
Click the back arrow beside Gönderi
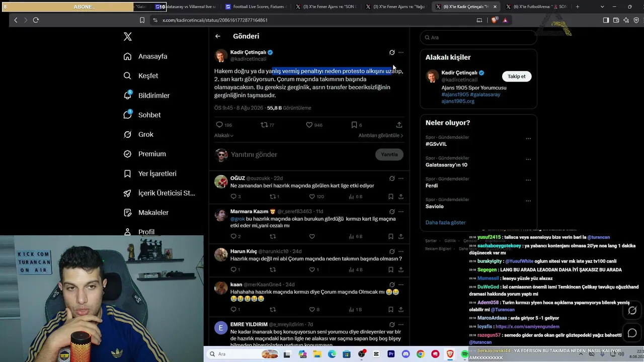(218, 36)
